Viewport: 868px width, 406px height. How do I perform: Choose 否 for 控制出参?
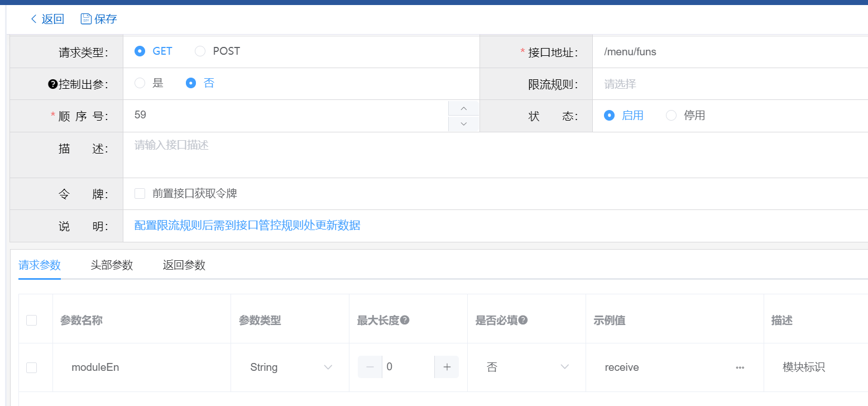pos(200,83)
